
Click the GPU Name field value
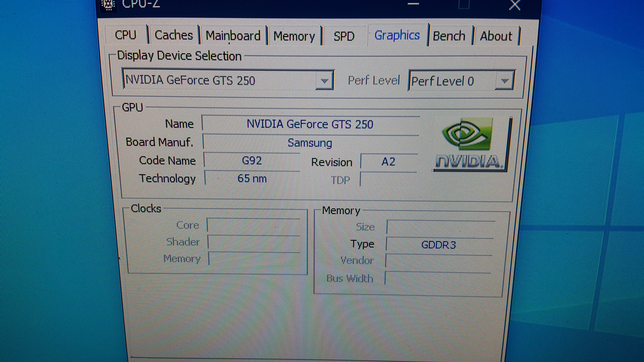click(310, 124)
